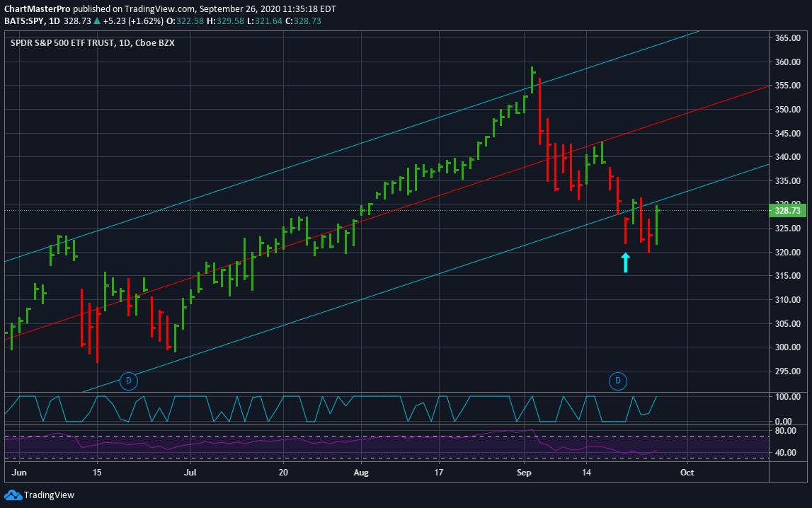Click the 325.00 price axis label
Viewport: 812px width, 508px height.
point(788,228)
